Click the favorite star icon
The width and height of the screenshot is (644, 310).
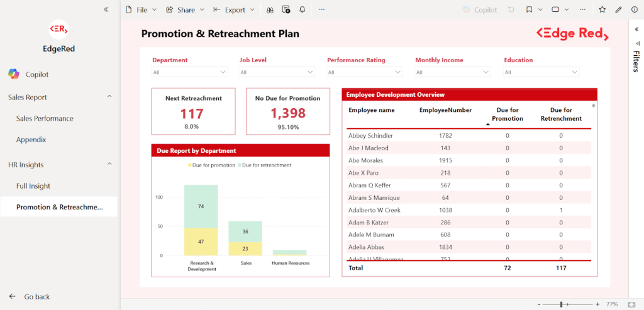(x=602, y=10)
